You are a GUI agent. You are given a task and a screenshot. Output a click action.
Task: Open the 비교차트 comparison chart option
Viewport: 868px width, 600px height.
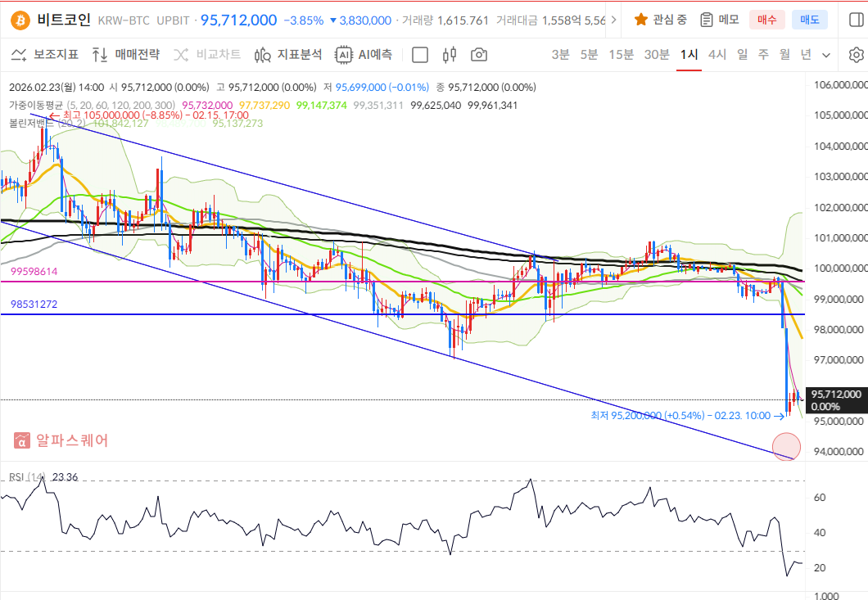click(207, 55)
